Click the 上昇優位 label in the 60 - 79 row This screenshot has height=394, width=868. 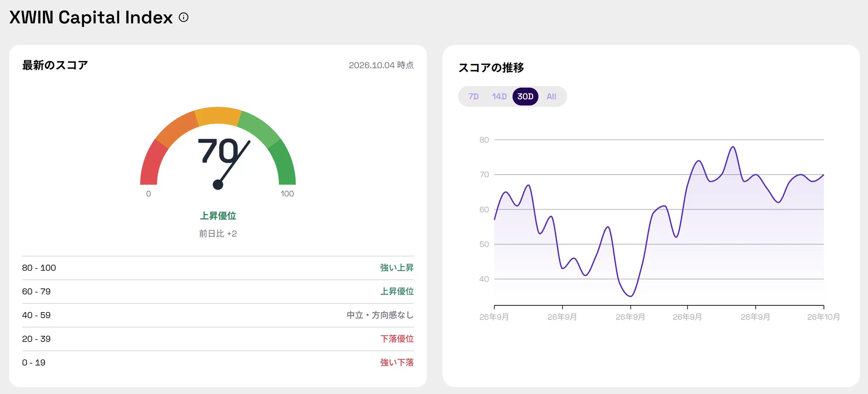[x=397, y=291]
